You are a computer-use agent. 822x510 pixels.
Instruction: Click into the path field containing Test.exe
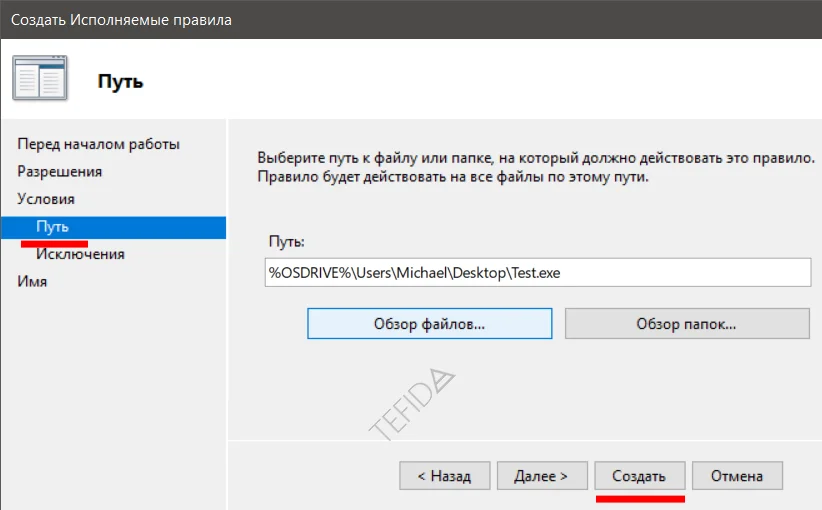(537, 272)
